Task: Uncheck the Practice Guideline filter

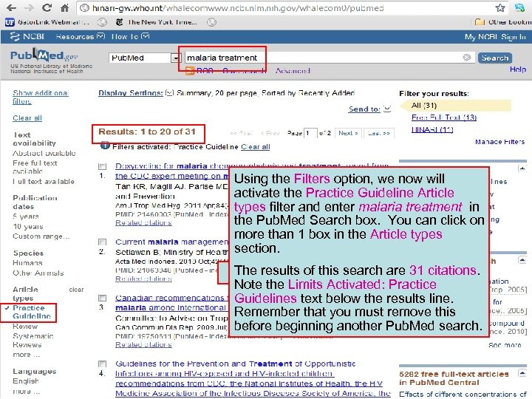Action: [x=29, y=312]
